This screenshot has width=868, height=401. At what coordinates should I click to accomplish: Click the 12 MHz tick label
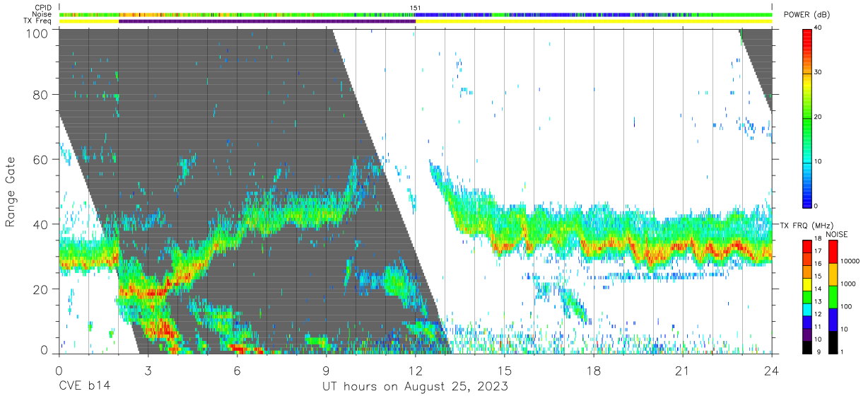818,314
